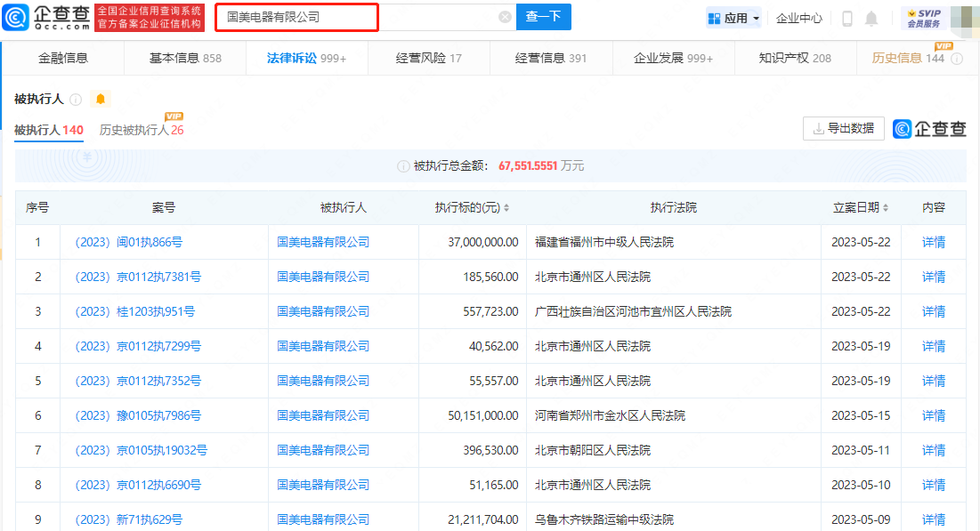The image size is (980, 531).
Task: Switch to 历史被执行人 26 sub-tab
Action: pyautogui.click(x=142, y=130)
